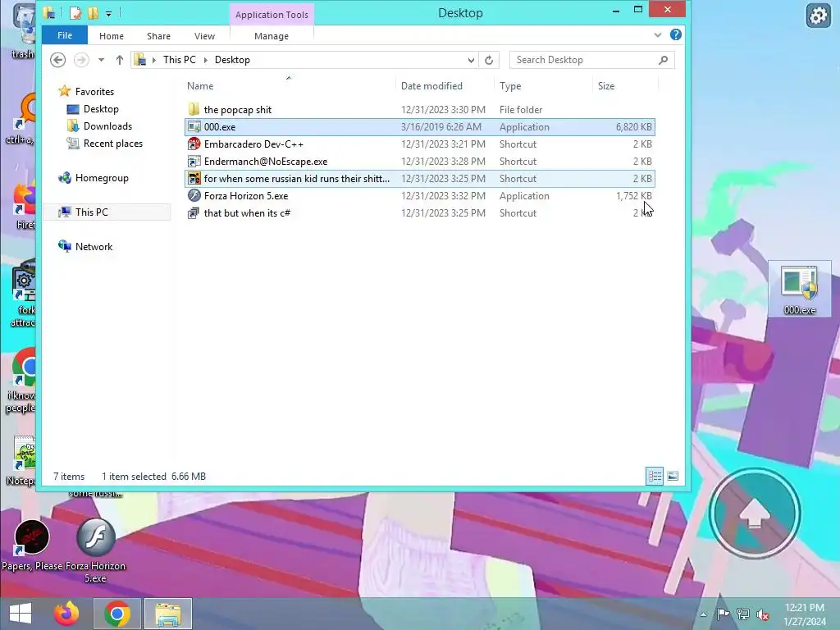
Task: Click the 'for when some russian kid' shortcut icon
Action: [194, 178]
